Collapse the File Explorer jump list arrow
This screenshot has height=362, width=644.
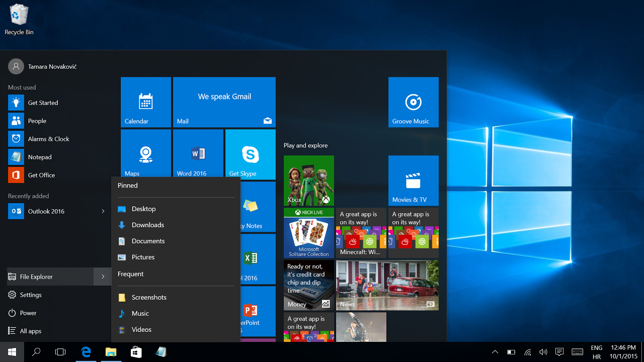pyautogui.click(x=103, y=277)
